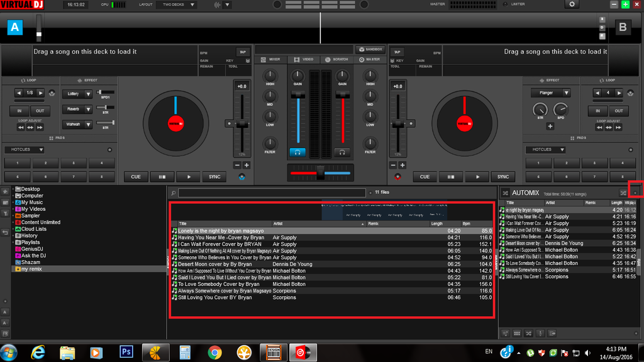Open the Lottery effect dropdown

78,94
